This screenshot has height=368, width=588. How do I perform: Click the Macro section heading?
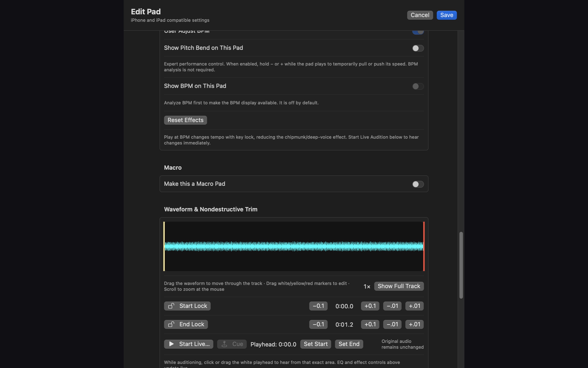coord(173,167)
